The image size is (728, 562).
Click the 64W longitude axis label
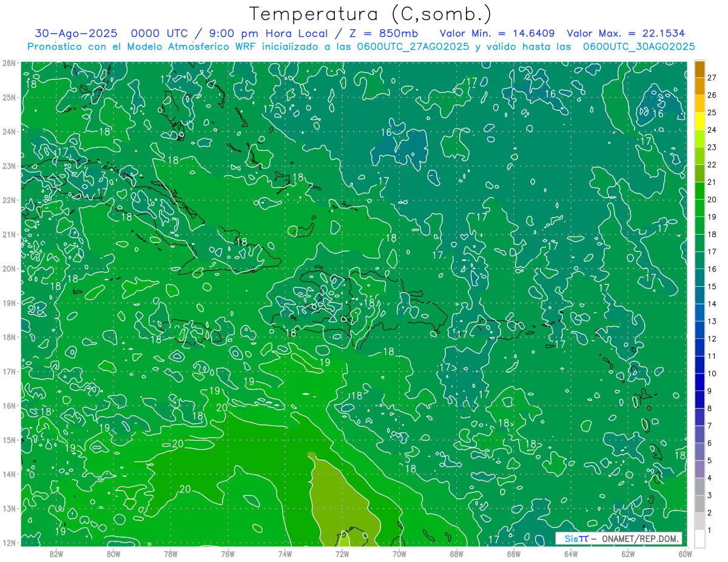coord(571,554)
